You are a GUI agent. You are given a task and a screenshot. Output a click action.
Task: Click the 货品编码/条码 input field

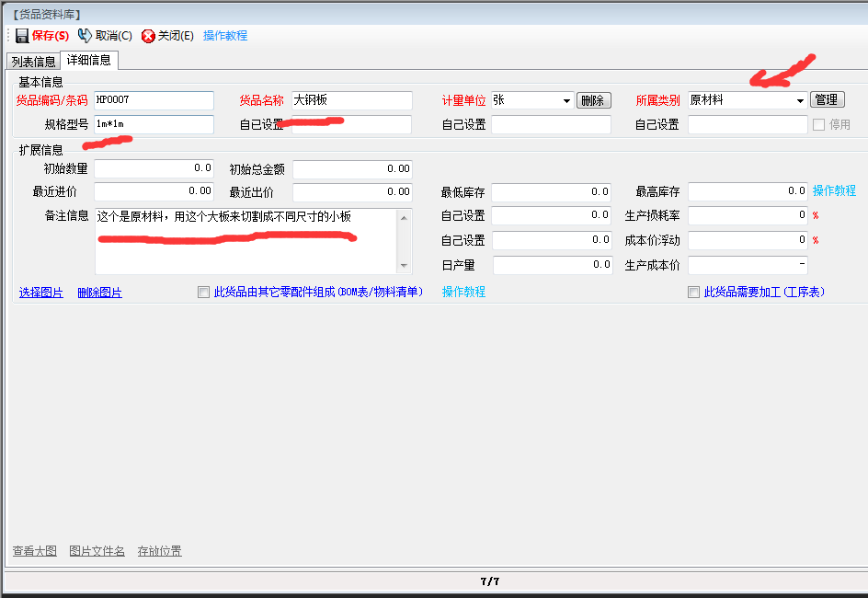point(154,100)
